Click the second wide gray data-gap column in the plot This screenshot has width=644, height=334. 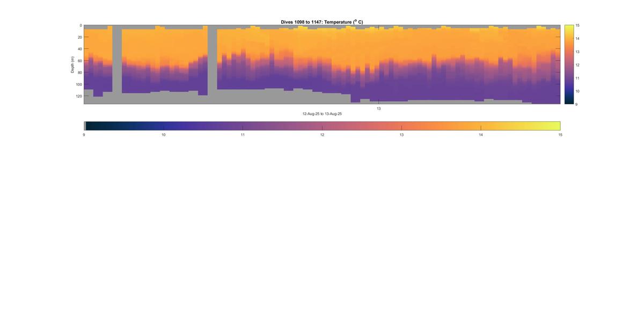click(212, 64)
